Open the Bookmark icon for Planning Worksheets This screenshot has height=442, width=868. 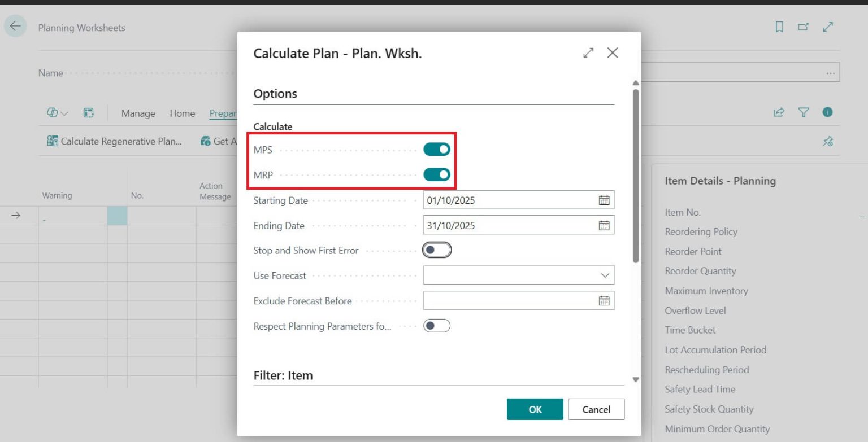click(779, 26)
